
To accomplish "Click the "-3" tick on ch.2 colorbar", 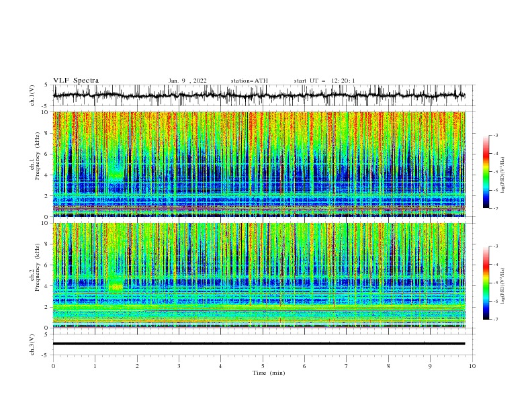I will pos(496,246).
